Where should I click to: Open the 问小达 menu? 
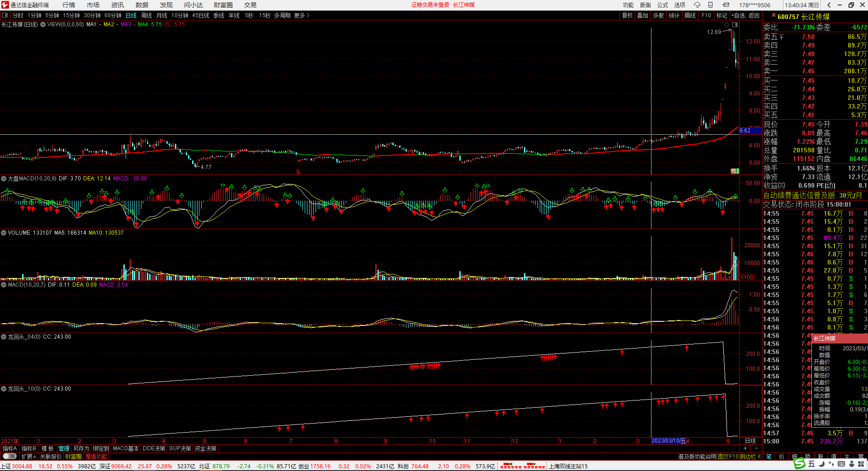(193, 5)
